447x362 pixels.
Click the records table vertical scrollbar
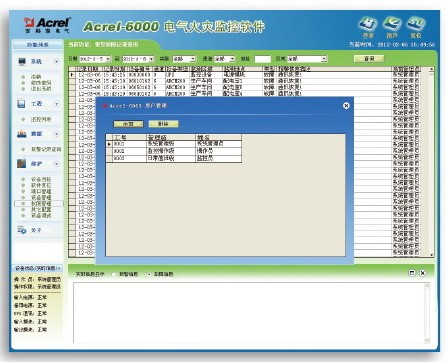(x=431, y=162)
